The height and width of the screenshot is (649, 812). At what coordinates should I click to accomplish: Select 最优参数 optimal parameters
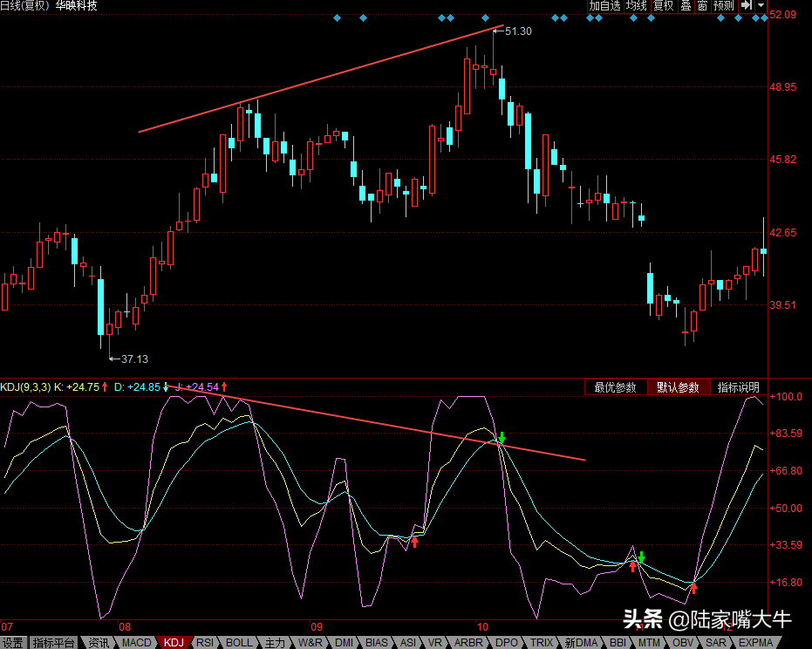point(615,387)
